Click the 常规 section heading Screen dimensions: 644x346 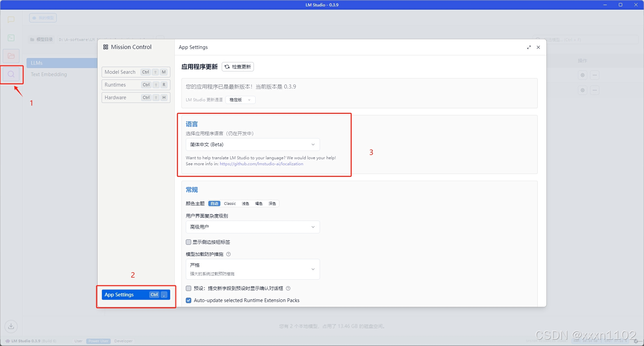coord(192,190)
